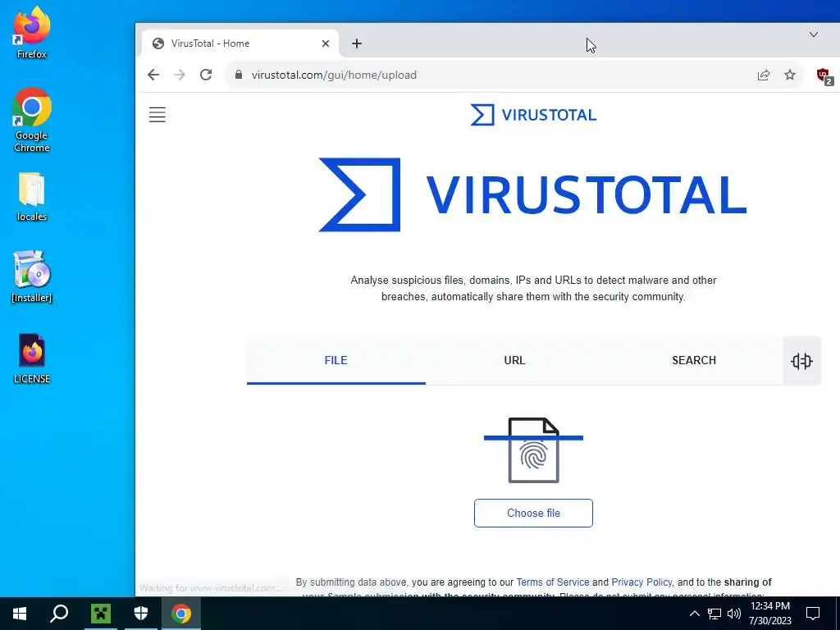
Task: Open the tab search chevron
Action: (813, 34)
